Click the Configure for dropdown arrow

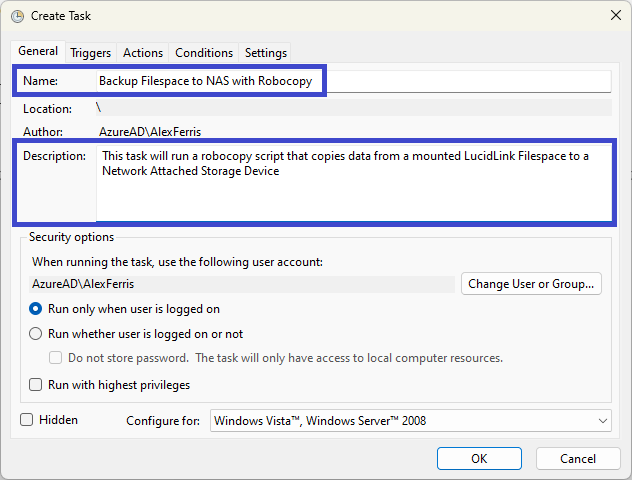click(603, 421)
